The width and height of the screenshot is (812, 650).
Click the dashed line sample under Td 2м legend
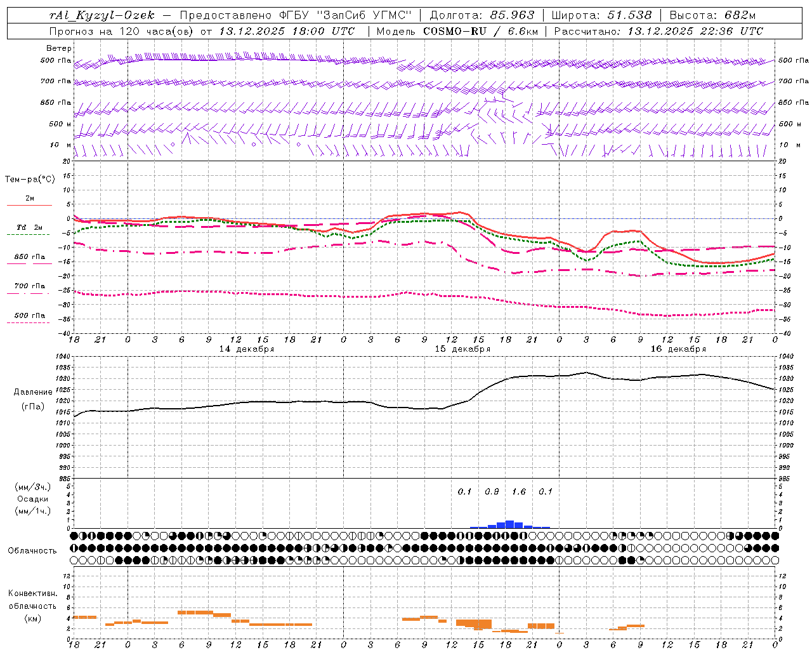[x=28, y=235]
